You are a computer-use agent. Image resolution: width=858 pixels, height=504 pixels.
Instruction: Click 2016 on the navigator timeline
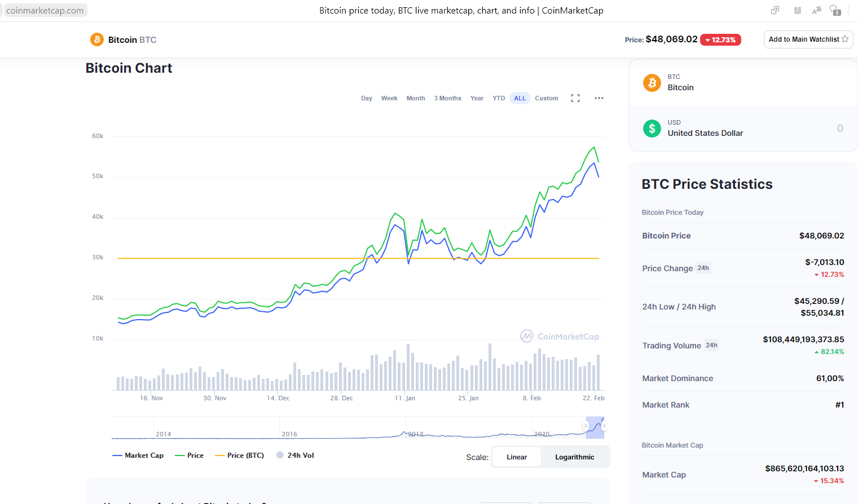pos(289,434)
